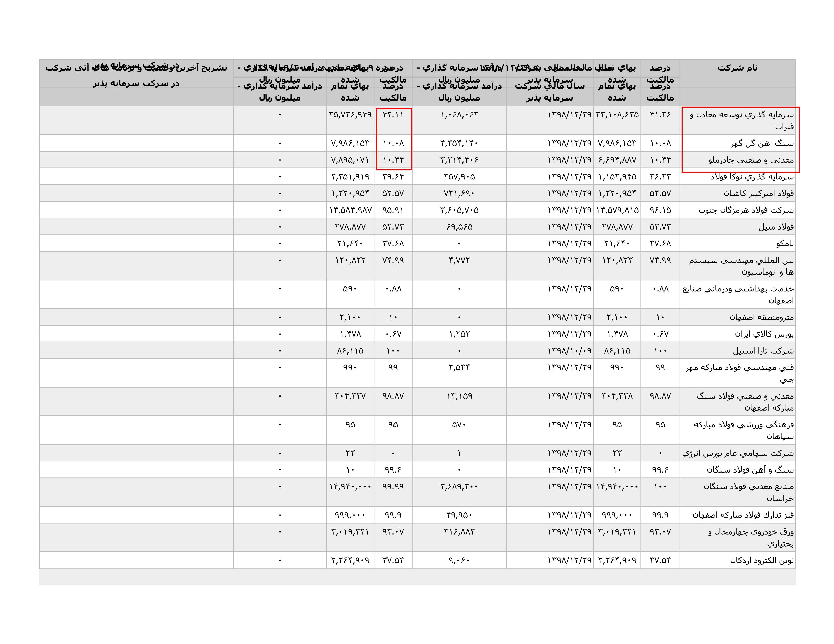Click the ownership value ۴۱.۳۶

click(660, 114)
